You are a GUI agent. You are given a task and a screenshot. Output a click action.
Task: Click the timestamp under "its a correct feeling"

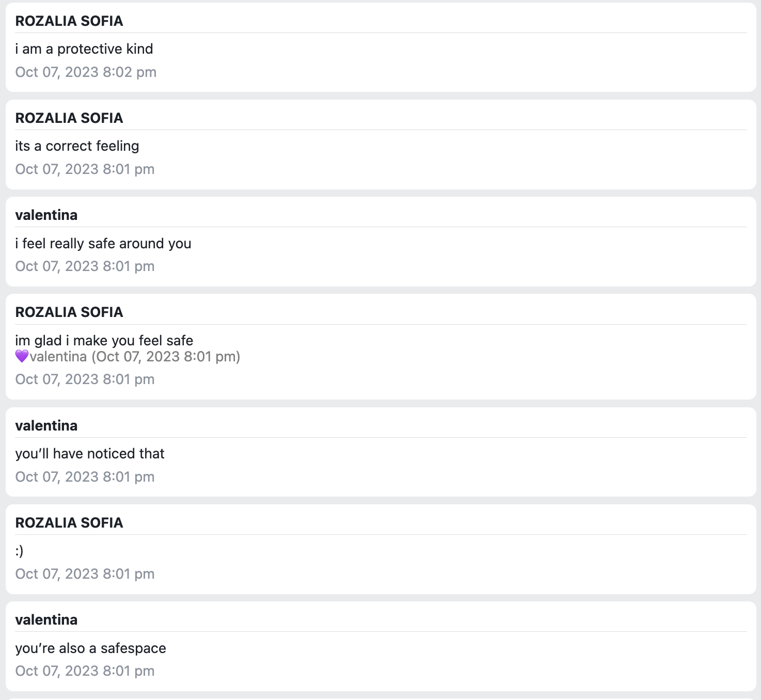[x=85, y=169]
